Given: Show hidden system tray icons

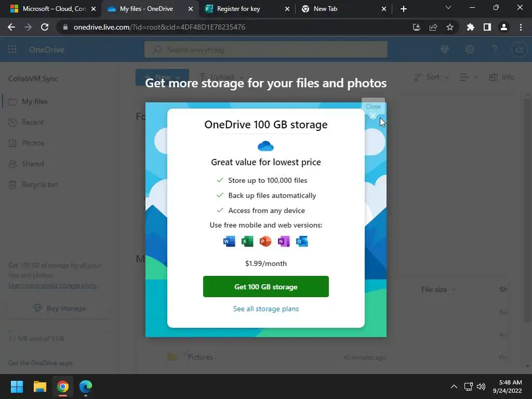Looking at the screenshot, I should point(454,387).
